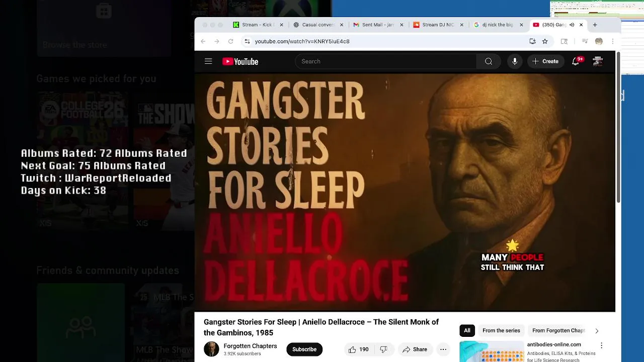The image size is (644, 362).
Task: Start voice search with microphone icon
Action: click(515, 61)
